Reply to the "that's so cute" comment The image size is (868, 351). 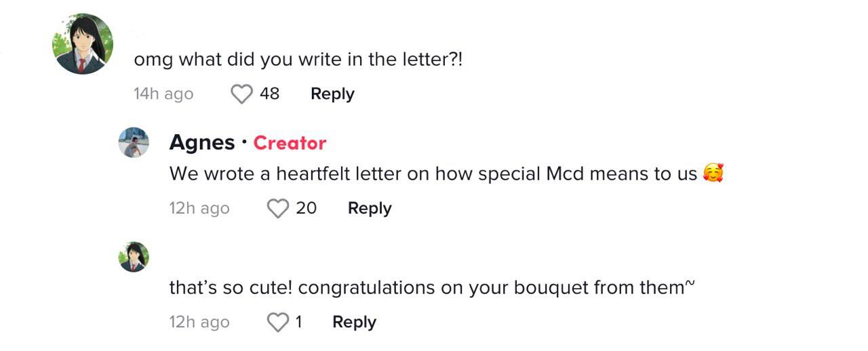pyautogui.click(x=354, y=323)
